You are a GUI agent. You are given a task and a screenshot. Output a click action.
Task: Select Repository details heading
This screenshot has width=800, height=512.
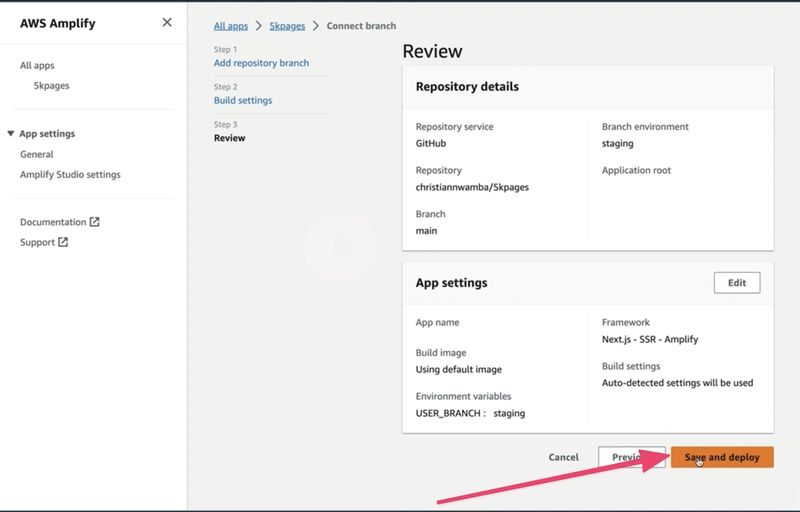point(467,87)
